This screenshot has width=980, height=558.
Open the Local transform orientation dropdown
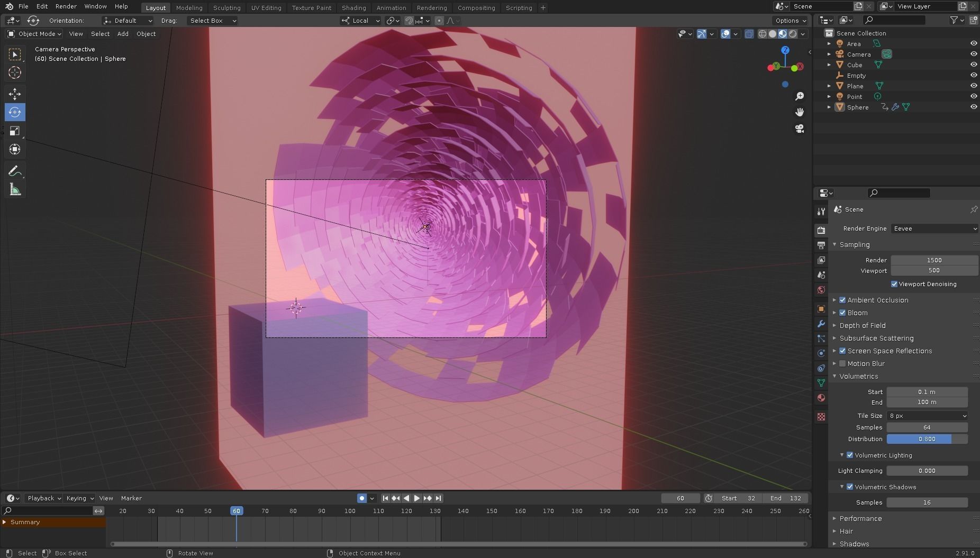(x=360, y=21)
